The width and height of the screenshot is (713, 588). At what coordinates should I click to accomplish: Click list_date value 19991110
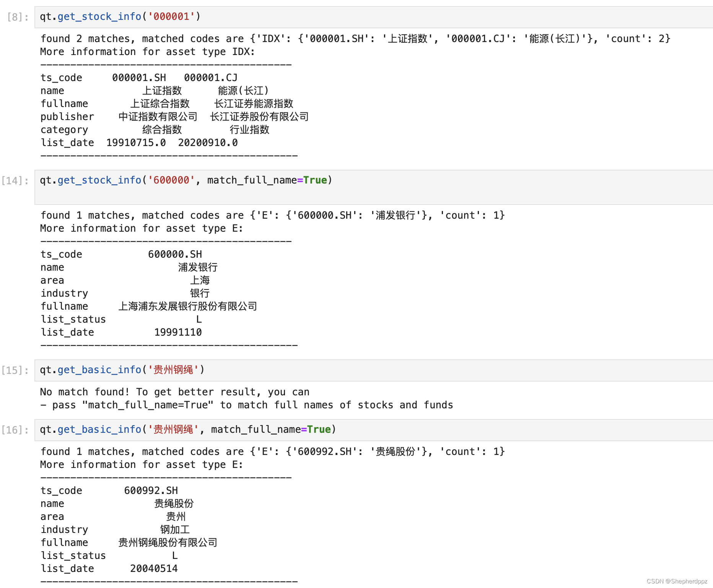coord(178,333)
